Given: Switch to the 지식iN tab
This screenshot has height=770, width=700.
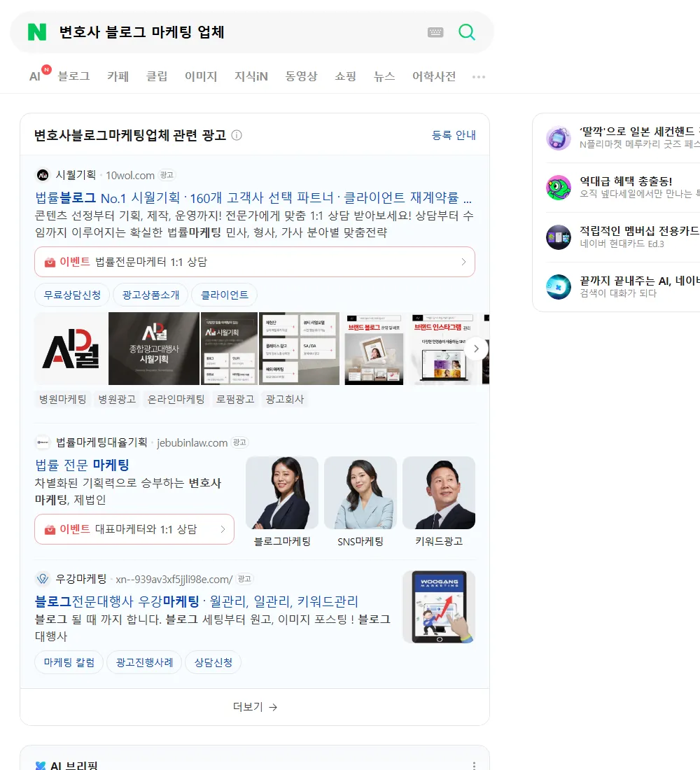Looking at the screenshot, I should [x=251, y=76].
